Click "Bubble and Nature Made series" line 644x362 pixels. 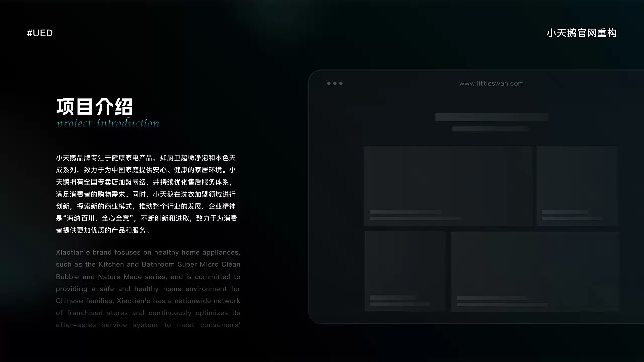tap(148, 277)
